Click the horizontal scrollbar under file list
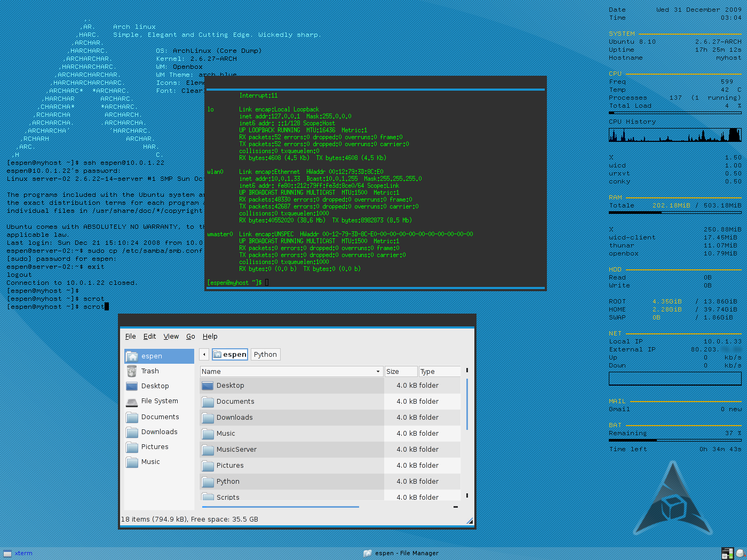 pyautogui.click(x=281, y=507)
